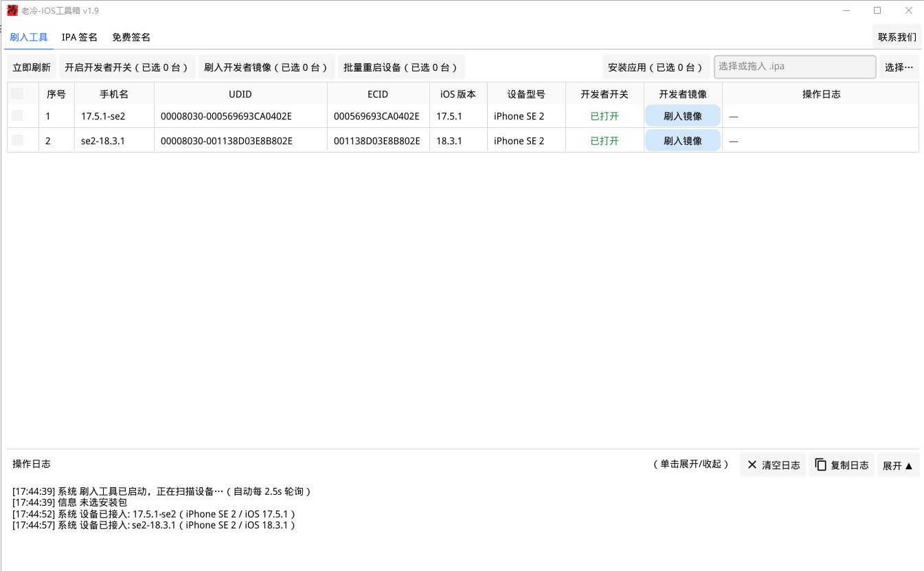Click the 选择或拖入 .ipa input field
The image size is (924, 571).
[x=795, y=67]
